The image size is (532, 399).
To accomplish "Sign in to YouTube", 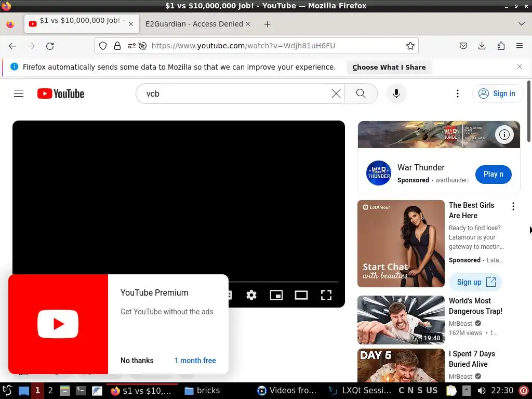I will pyautogui.click(x=497, y=94).
